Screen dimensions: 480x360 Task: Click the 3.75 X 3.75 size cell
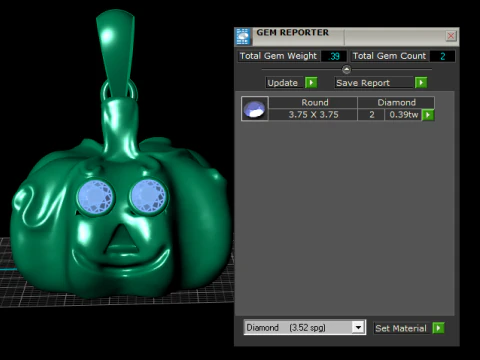(313, 114)
